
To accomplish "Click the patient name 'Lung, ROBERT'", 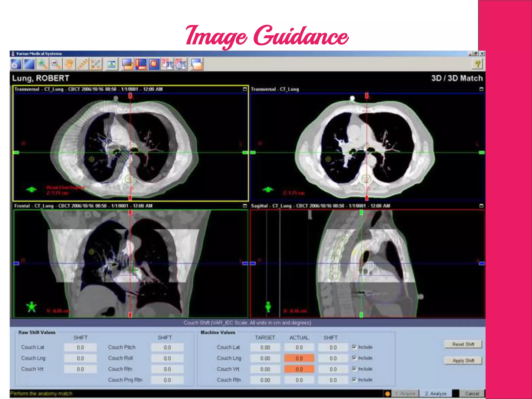I will [x=41, y=78].
